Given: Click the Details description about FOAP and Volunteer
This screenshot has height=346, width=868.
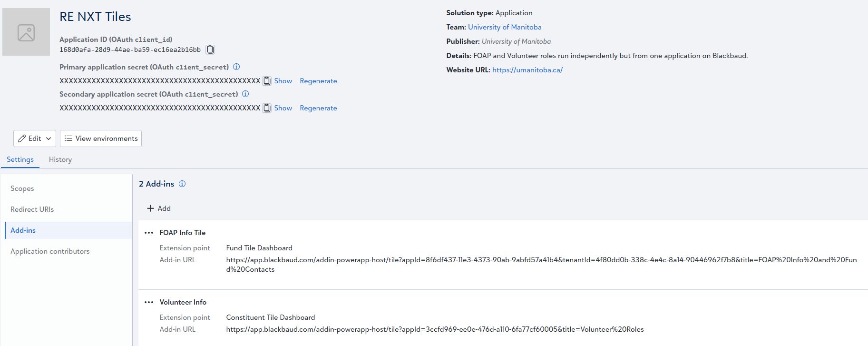Looking at the screenshot, I should pos(597,56).
